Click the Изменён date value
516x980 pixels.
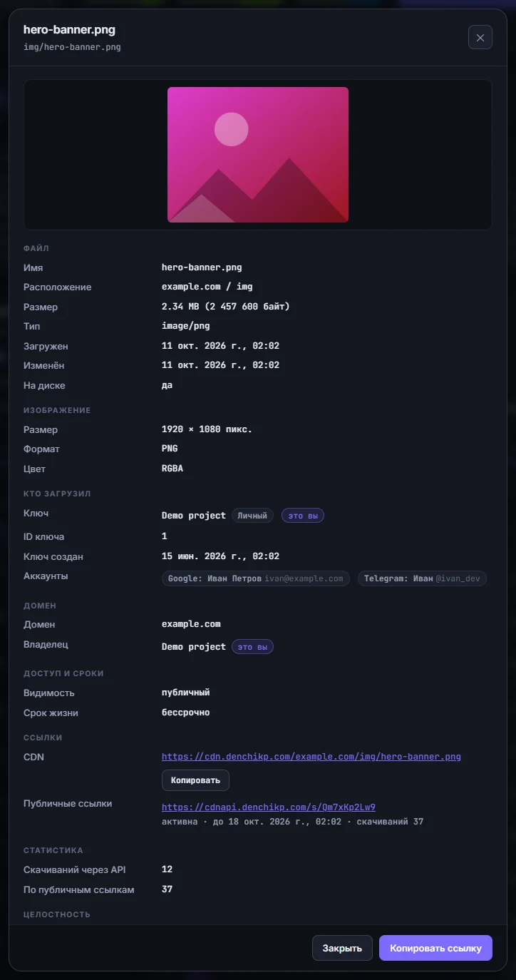[x=220, y=365]
